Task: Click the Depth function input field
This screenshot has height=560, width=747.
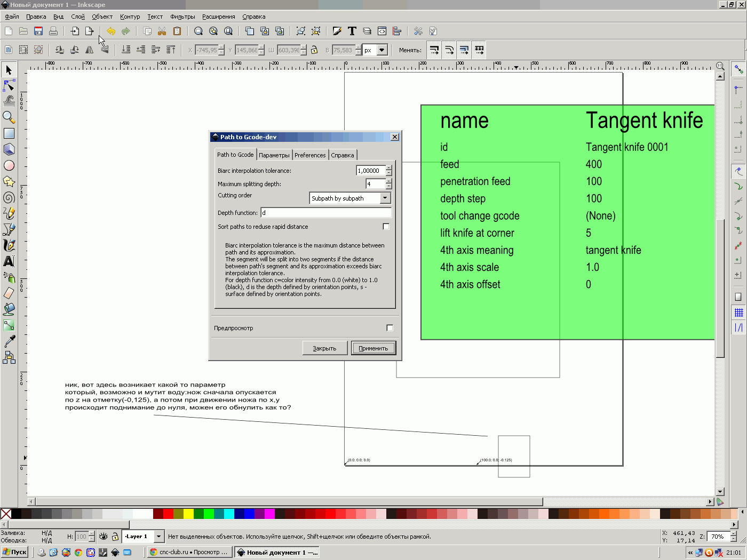Action: pos(326,213)
